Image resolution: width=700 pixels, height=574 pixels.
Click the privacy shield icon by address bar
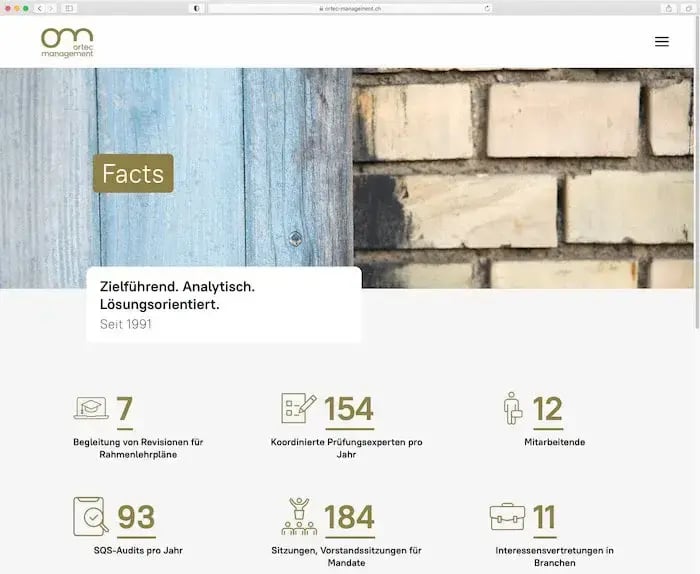click(x=196, y=8)
